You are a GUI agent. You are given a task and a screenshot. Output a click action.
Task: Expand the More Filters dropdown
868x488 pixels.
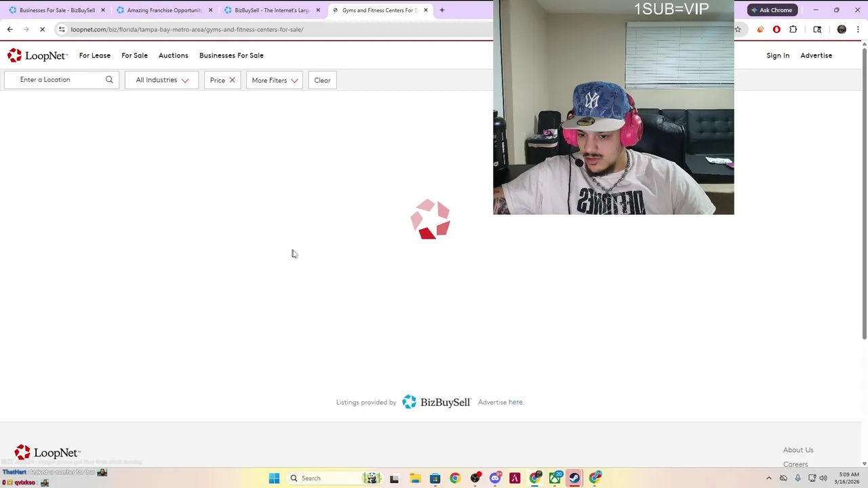pos(275,80)
